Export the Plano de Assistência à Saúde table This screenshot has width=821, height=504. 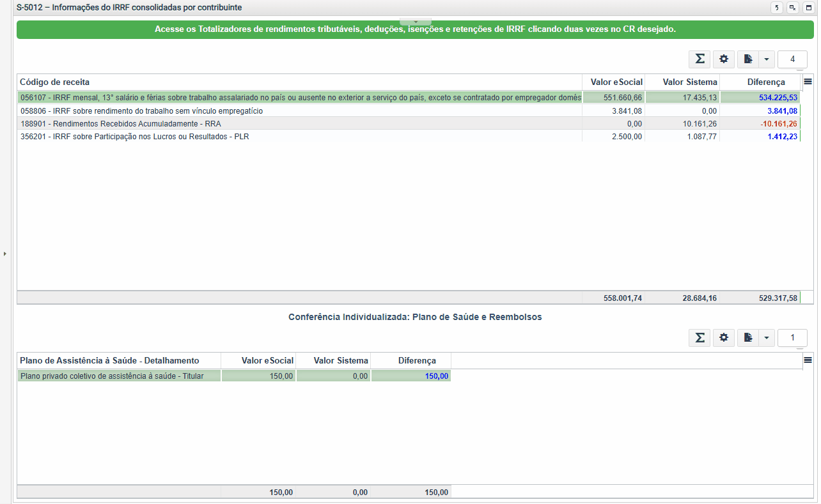click(747, 337)
